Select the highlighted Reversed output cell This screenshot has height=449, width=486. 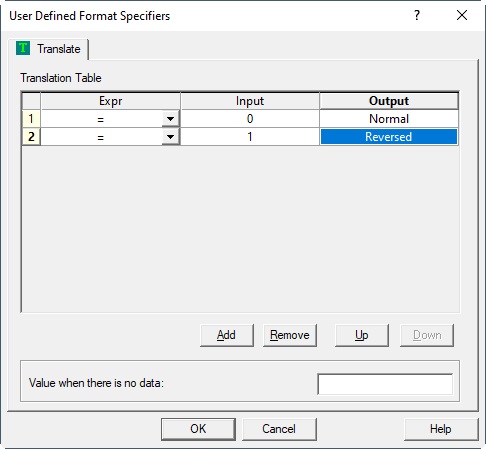389,137
